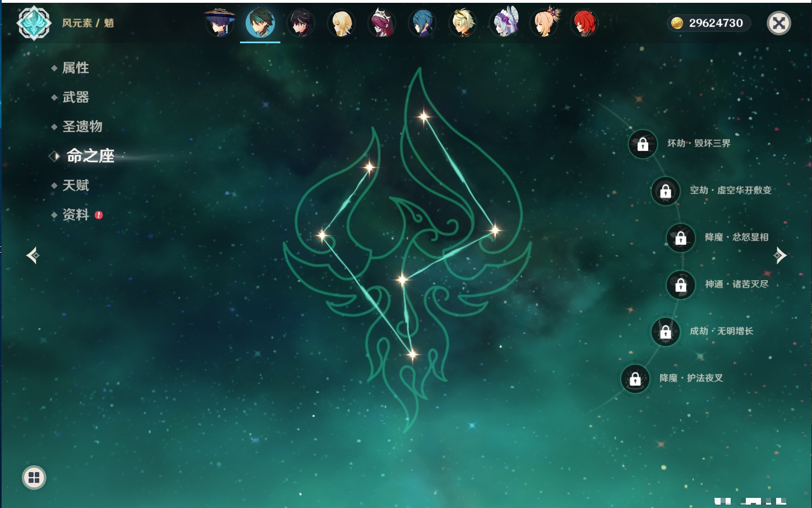
Task: Go to the 圣遗物 artifacts page
Action: coord(82,126)
